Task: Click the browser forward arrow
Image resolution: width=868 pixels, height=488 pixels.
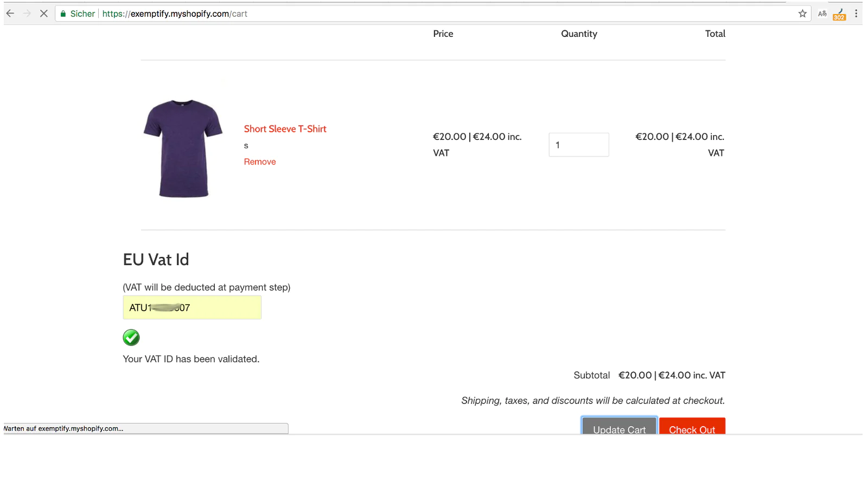Action: coord(27,14)
